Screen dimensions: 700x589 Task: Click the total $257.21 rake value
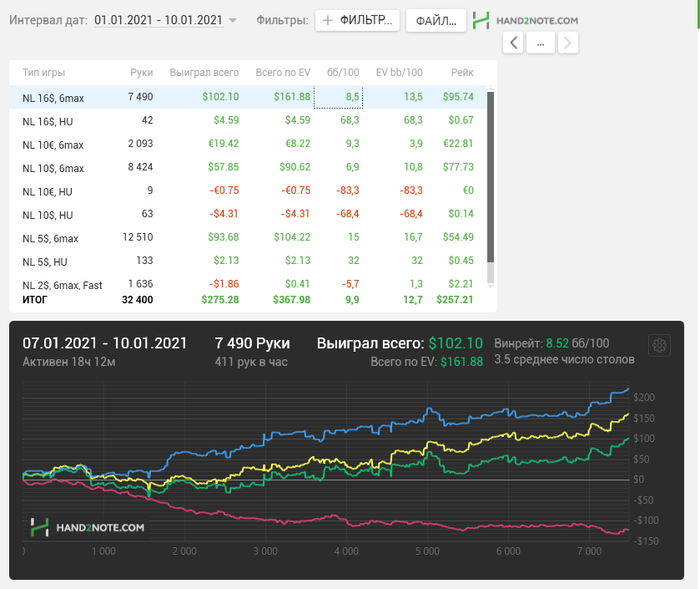coord(455,300)
